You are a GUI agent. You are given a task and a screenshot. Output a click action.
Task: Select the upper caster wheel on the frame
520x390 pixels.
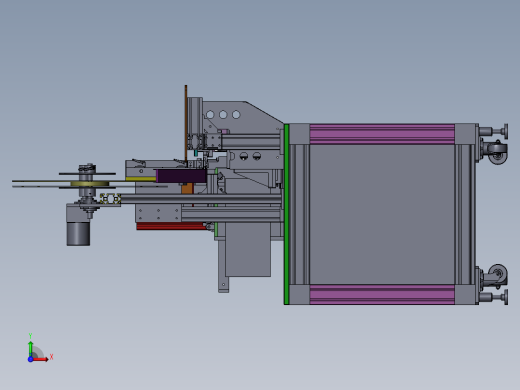coord(497,153)
